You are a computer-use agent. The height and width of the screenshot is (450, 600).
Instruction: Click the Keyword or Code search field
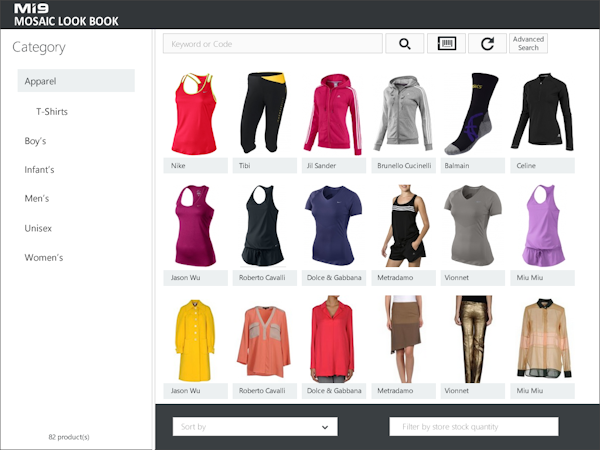[x=273, y=44]
